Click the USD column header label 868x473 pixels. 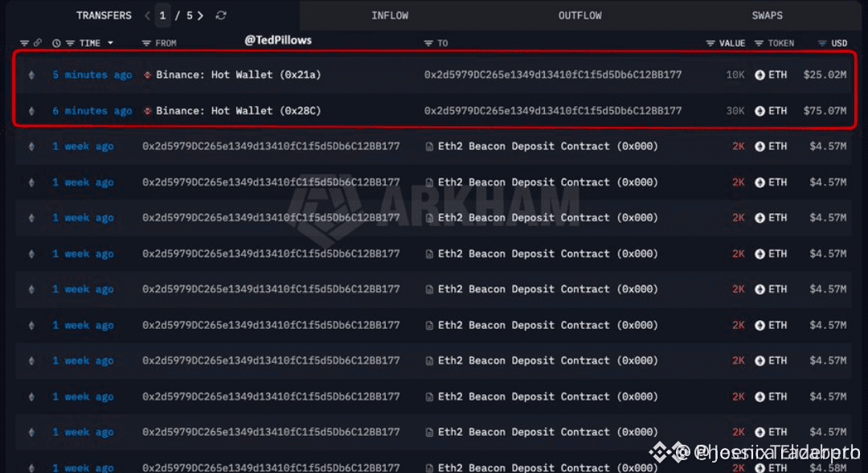pos(839,43)
